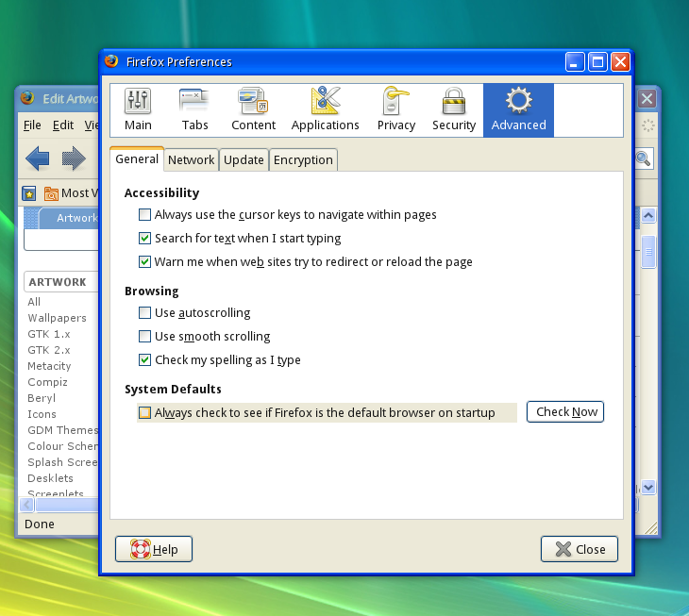Click the Back arrow in the browser window
The width and height of the screenshot is (689, 616).
tap(38, 158)
